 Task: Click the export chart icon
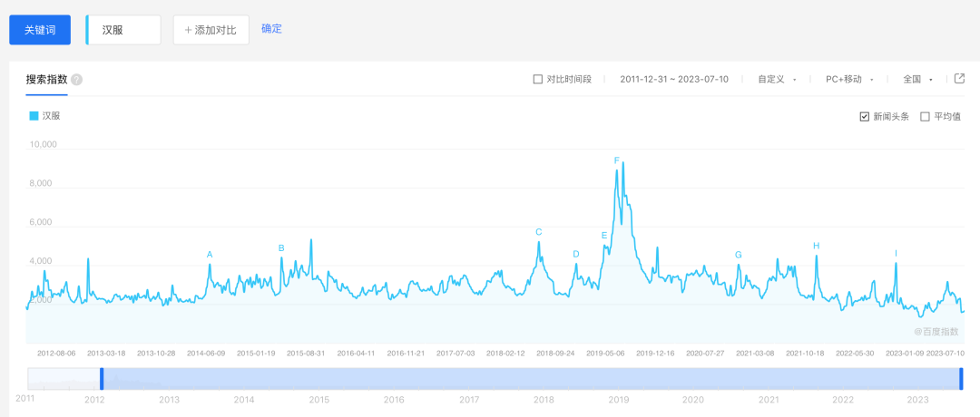[959, 79]
